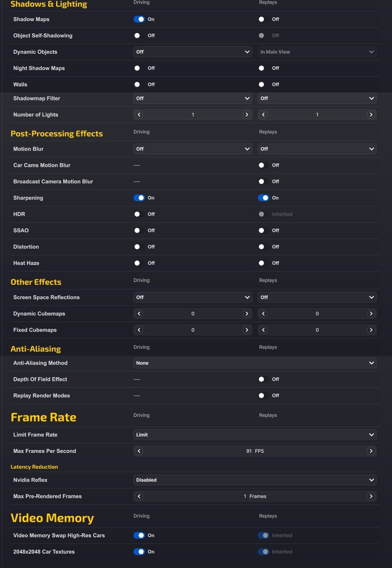Viewport: 392px width, 568px height.
Task: Increase Replays Fixed Cubemaps count
Action: point(371,330)
